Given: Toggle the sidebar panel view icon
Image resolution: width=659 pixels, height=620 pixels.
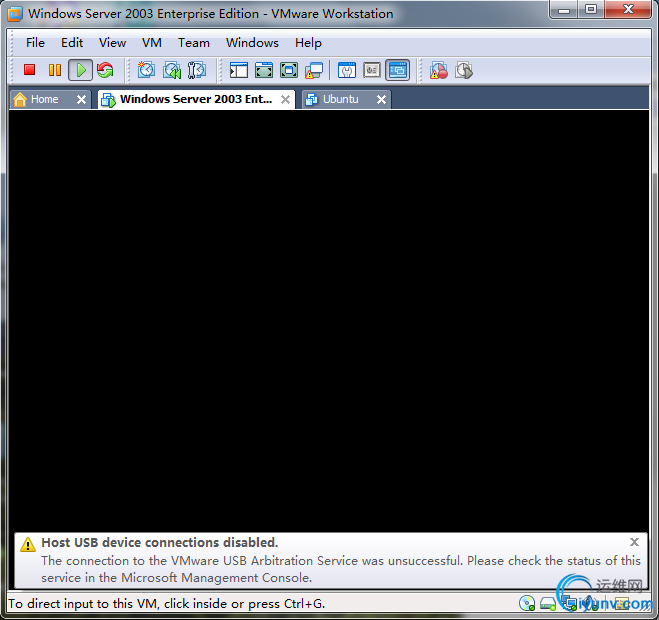Looking at the screenshot, I should click(x=239, y=70).
